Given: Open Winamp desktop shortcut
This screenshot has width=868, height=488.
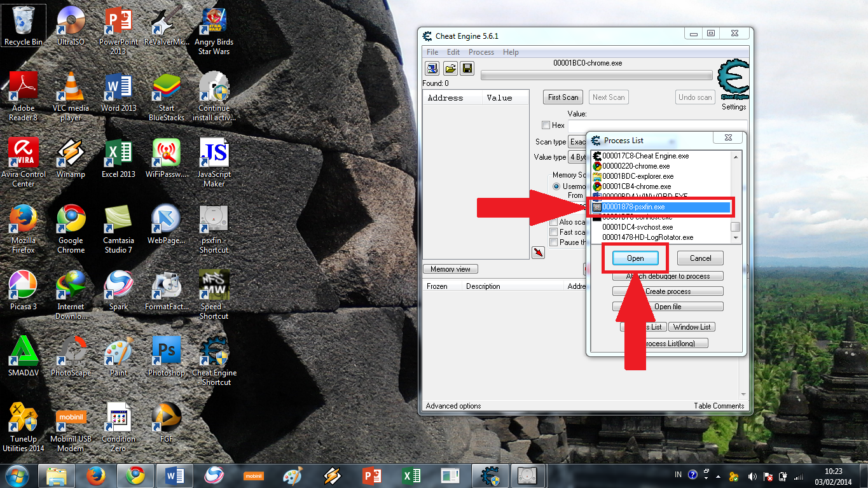Looking at the screenshot, I should (71, 158).
